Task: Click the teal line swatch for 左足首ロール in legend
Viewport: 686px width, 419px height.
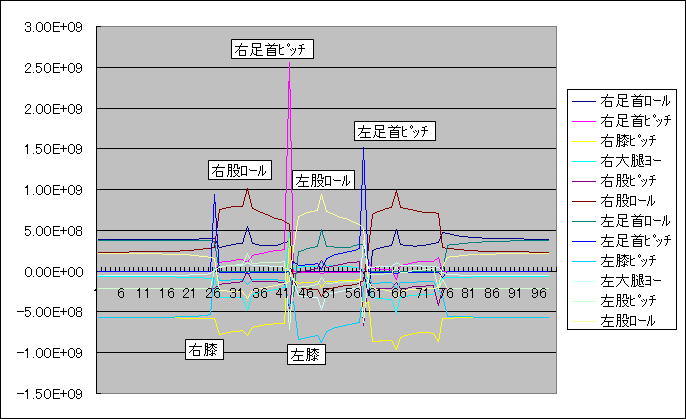Action: pos(584,221)
